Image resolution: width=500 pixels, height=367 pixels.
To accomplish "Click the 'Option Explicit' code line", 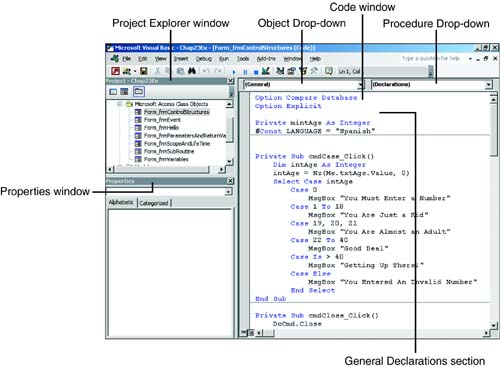I will [x=288, y=106].
